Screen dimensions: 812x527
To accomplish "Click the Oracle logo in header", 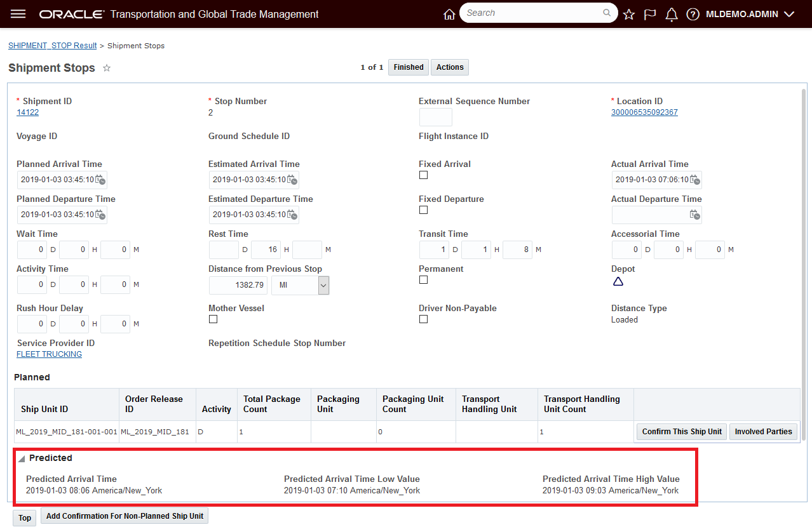I will 71,14.
